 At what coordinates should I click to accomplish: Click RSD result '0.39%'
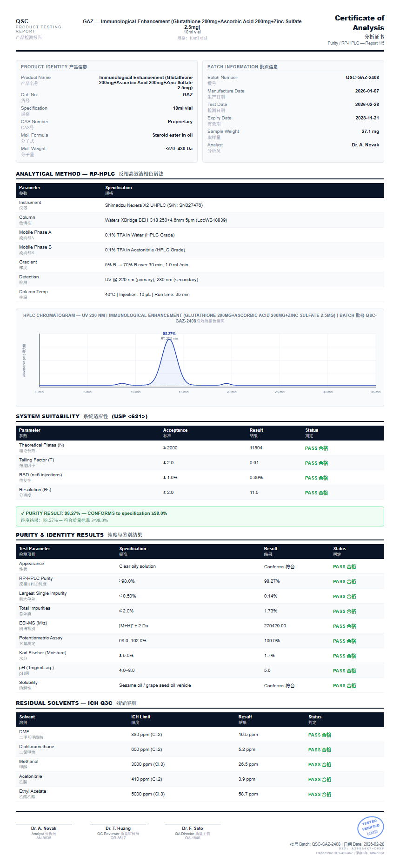pyautogui.click(x=256, y=478)
